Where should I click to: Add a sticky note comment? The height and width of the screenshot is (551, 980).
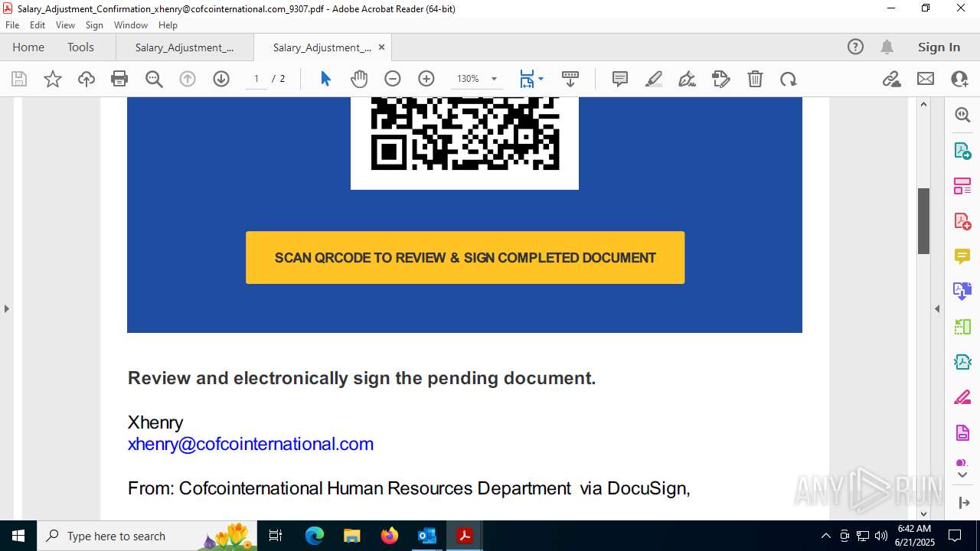click(620, 79)
